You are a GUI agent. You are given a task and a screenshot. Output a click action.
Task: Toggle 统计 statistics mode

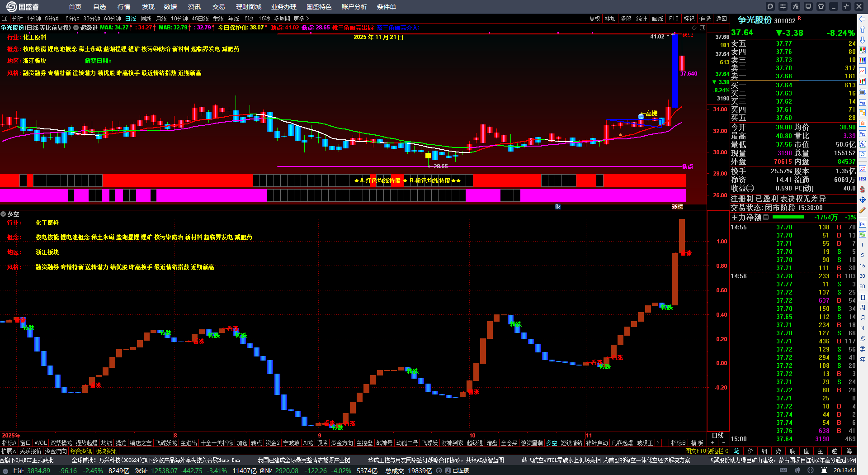(x=642, y=19)
